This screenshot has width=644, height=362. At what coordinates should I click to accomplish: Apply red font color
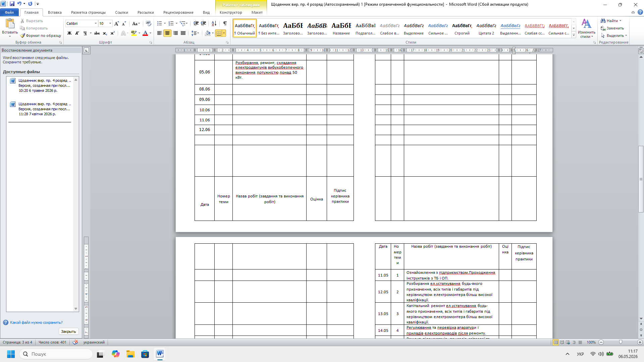(145, 33)
